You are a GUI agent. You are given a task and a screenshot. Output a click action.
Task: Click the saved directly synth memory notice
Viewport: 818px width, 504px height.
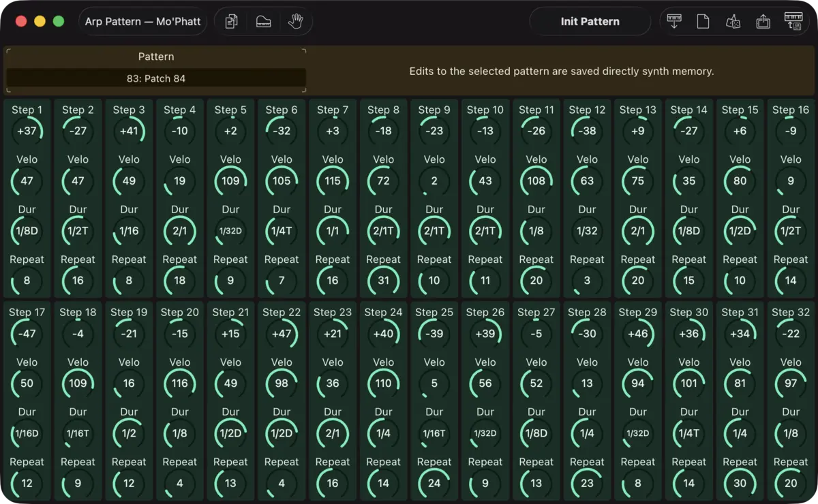click(x=562, y=71)
